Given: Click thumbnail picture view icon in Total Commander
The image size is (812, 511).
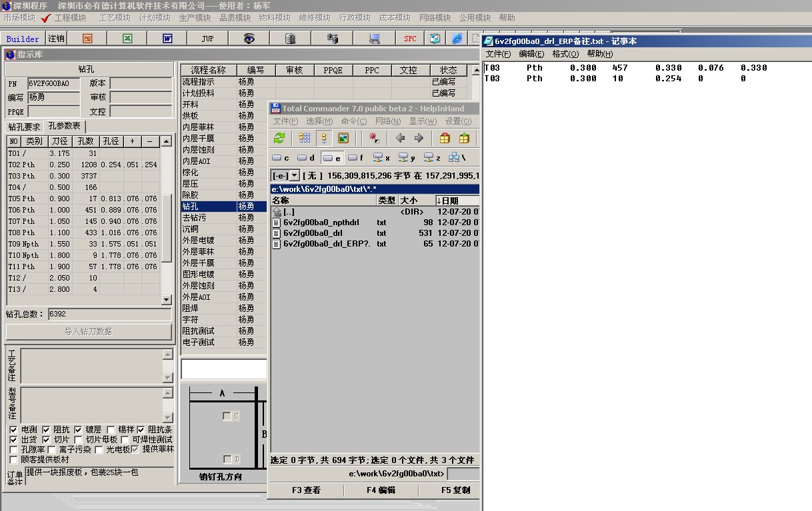Looking at the screenshot, I should pyautogui.click(x=343, y=138).
